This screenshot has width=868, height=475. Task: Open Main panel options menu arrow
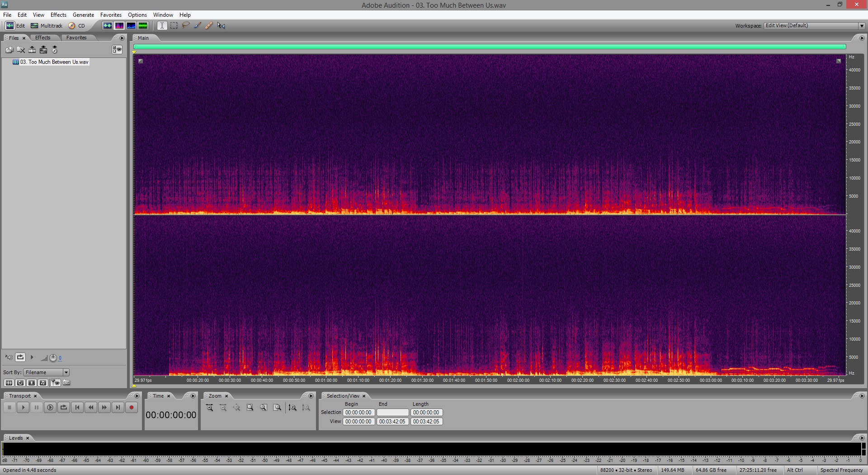click(x=862, y=38)
